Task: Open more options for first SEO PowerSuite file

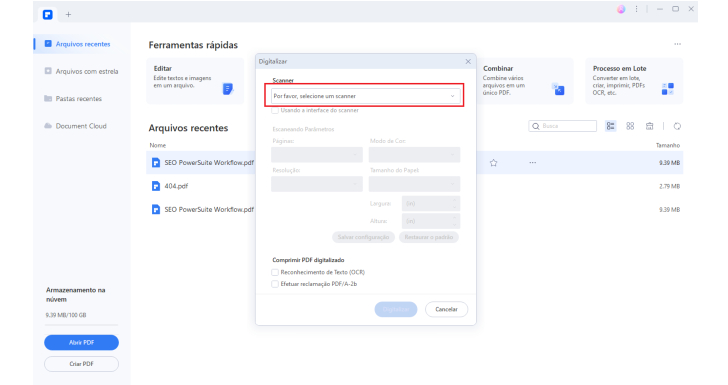Action: pyautogui.click(x=533, y=163)
